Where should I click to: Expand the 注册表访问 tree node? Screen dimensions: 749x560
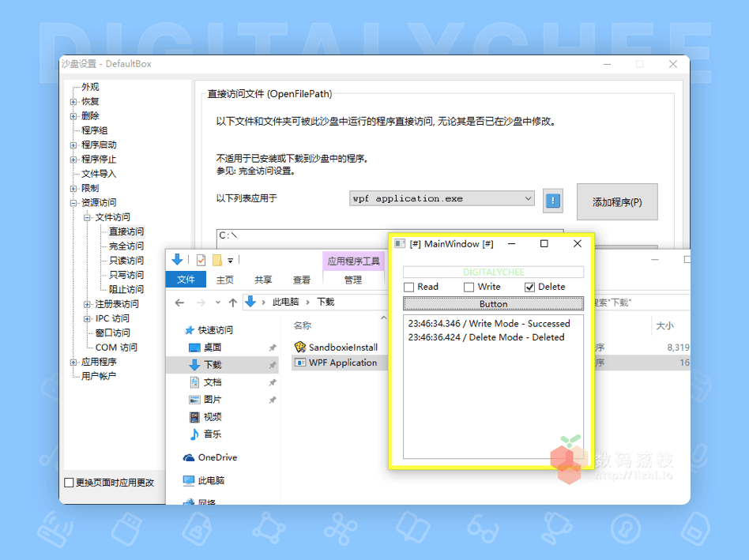87,304
